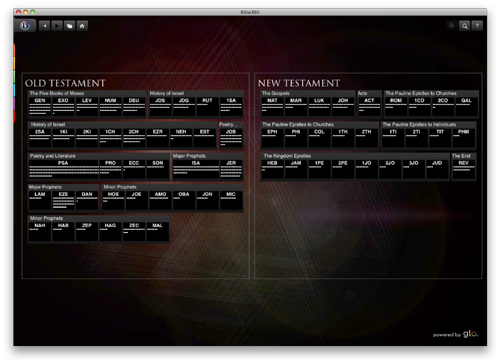The height and width of the screenshot is (364, 500).
Task: Open the JOB book tile
Action: click(231, 138)
